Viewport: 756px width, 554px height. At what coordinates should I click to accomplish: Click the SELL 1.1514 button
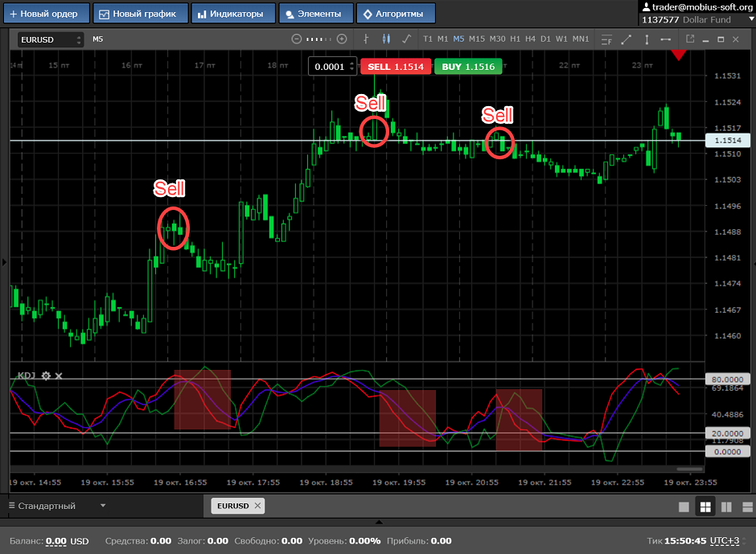396,67
